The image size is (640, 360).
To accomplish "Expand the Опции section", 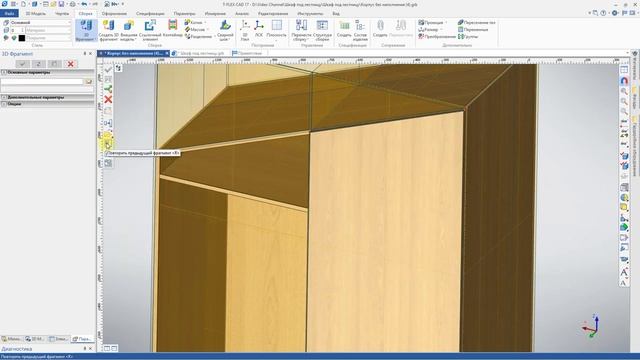I will (x=47, y=104).
